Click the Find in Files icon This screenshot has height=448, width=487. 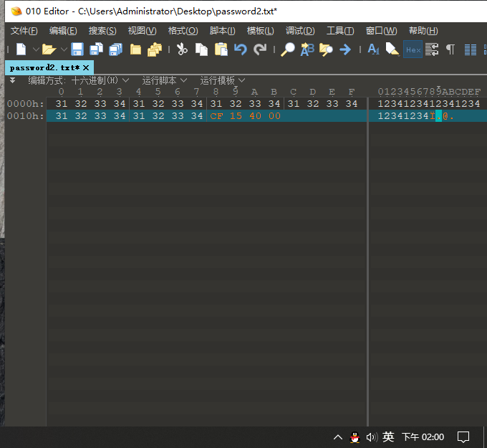pos(326,49)
